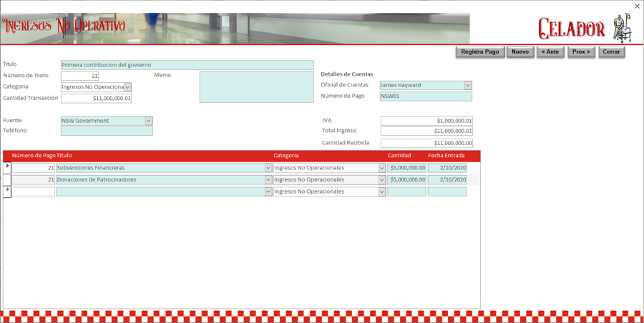Click the Fecha Entrada column header

click(x=447, y=156)
